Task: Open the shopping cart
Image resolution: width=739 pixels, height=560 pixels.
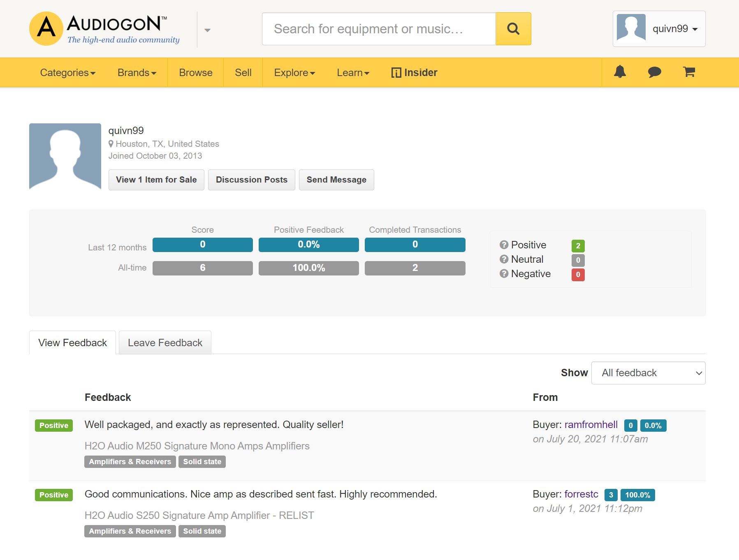Action: [689, 72]
